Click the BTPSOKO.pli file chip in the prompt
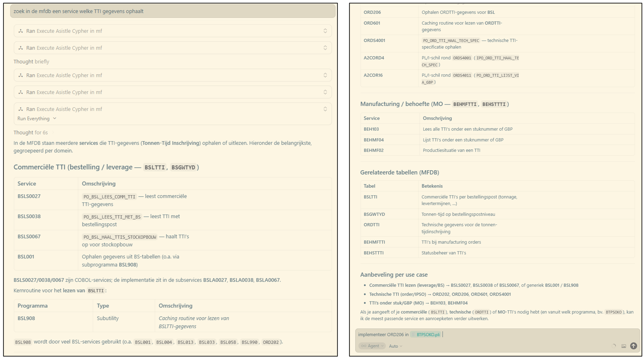 [x=426, y=335]
